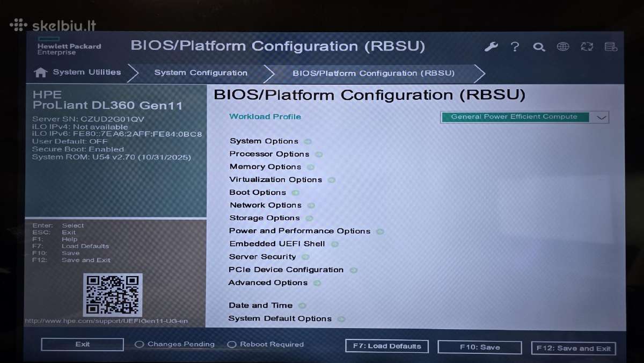The height and width of the screenshot is (363, 644).
Task: Click arrow icon beside Network Options
Action: click(x=311, y=206)
